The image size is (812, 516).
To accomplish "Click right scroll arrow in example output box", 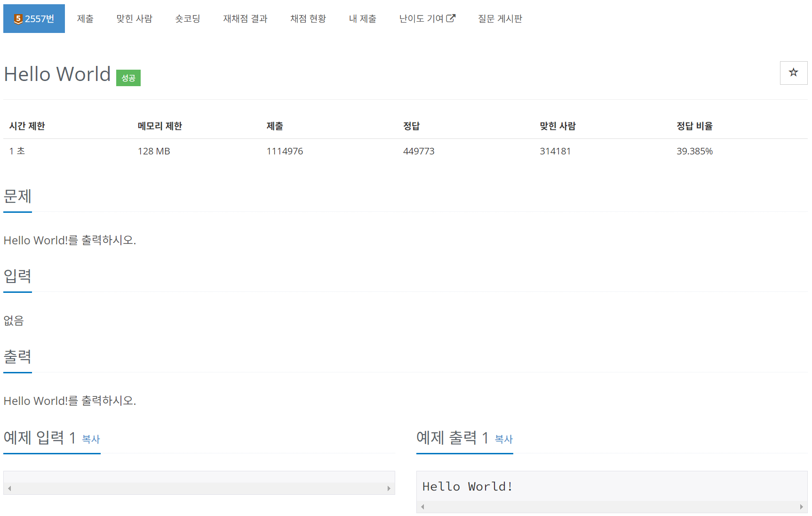I will 801,507.
